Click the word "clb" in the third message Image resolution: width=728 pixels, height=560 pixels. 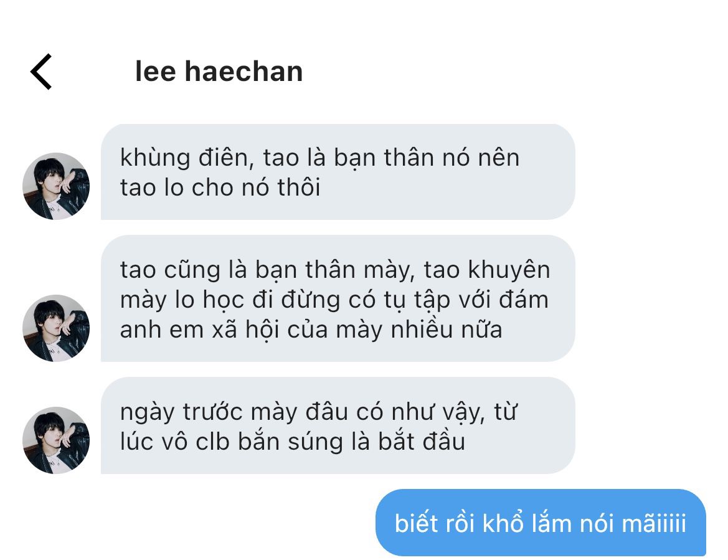click(x=212, y=442)
